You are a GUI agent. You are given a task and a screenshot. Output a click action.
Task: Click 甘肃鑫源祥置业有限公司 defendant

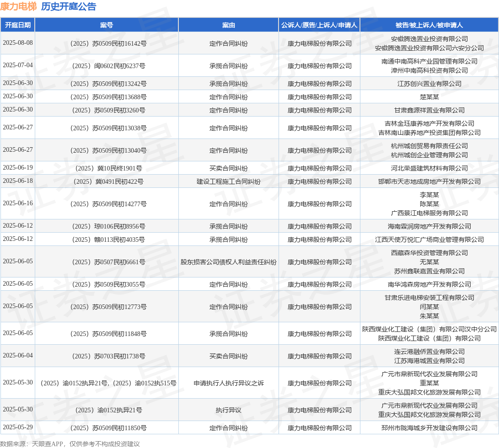point(429,111)
